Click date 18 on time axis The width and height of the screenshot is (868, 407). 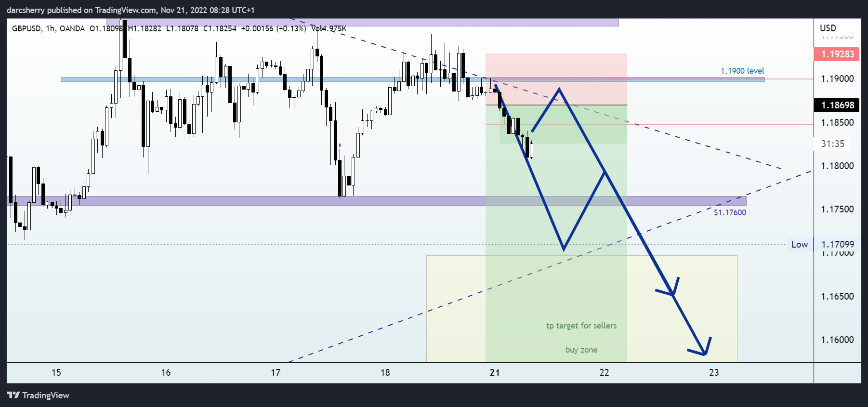(385, 372)
